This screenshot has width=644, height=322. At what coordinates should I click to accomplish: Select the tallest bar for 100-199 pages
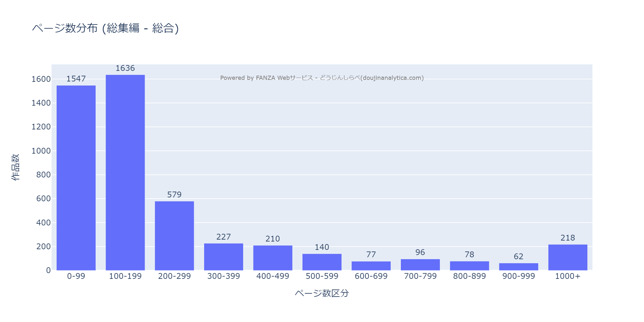click(125, 173)
